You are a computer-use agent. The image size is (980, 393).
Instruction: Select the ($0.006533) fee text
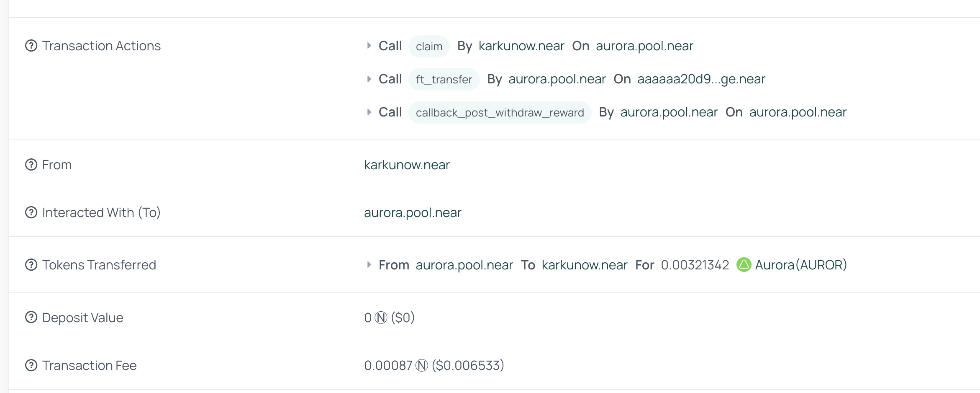click(468, 365)
